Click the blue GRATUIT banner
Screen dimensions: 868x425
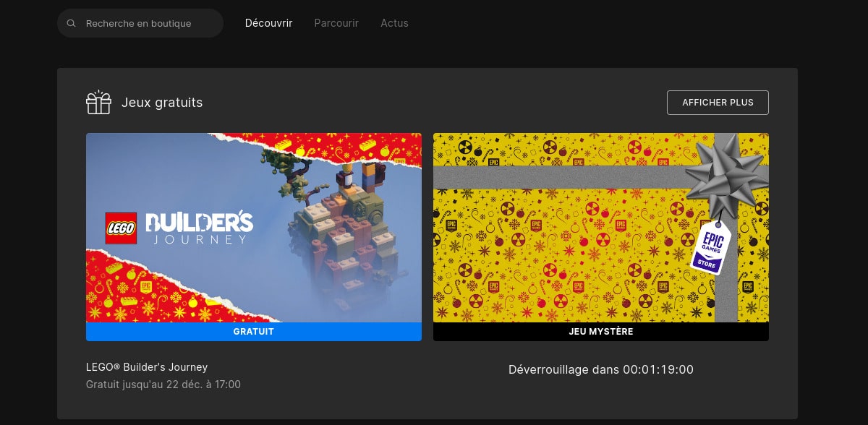coord(253,332)
